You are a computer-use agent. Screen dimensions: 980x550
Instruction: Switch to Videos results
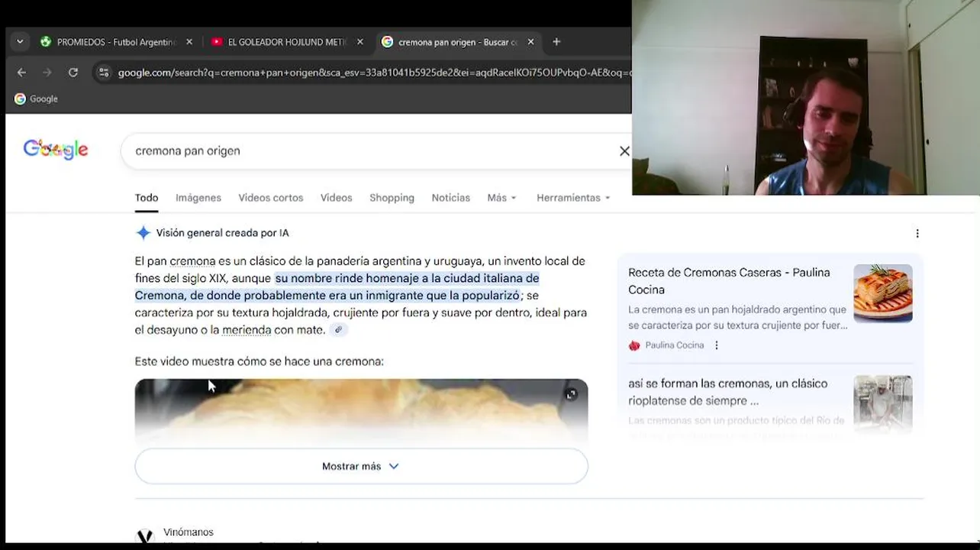[337, 198]
